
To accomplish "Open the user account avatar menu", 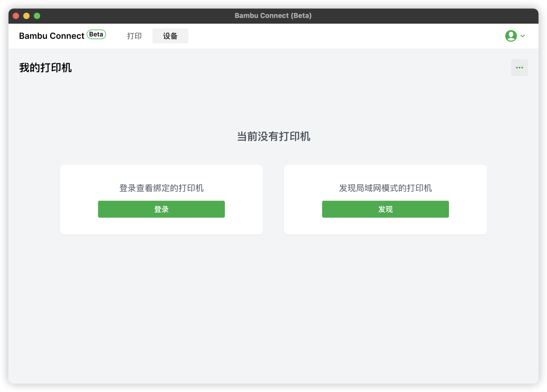I will pos(511,36).
